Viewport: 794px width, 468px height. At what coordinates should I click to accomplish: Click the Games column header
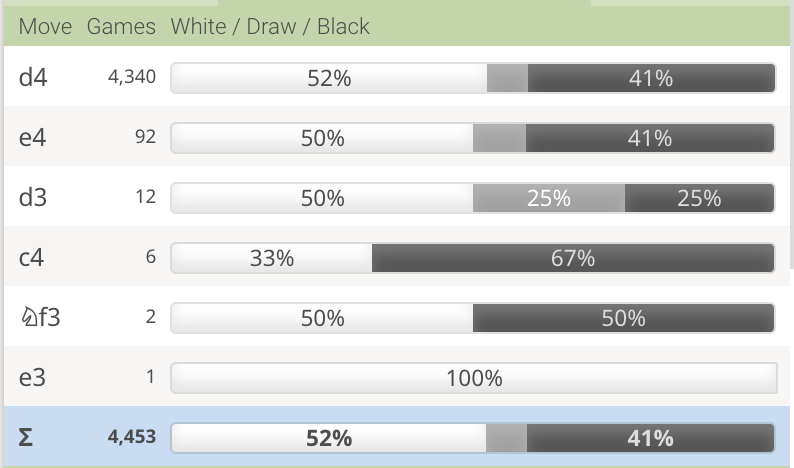click(121, 27)
